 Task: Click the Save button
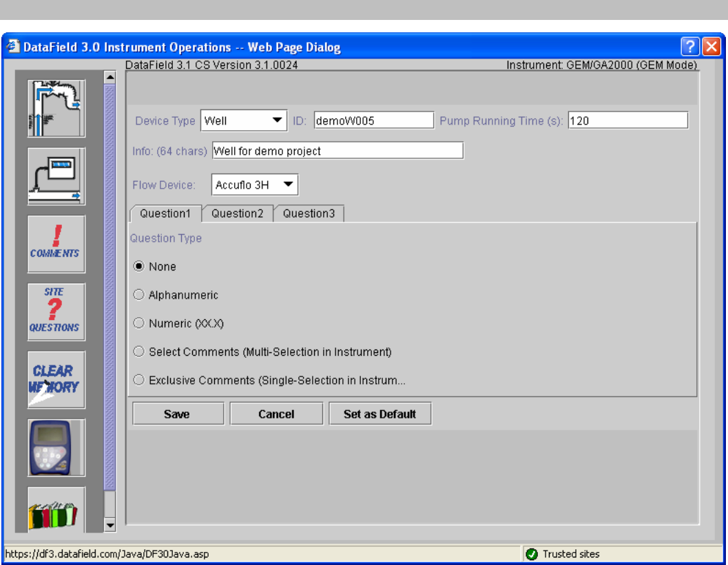(178, 414)
